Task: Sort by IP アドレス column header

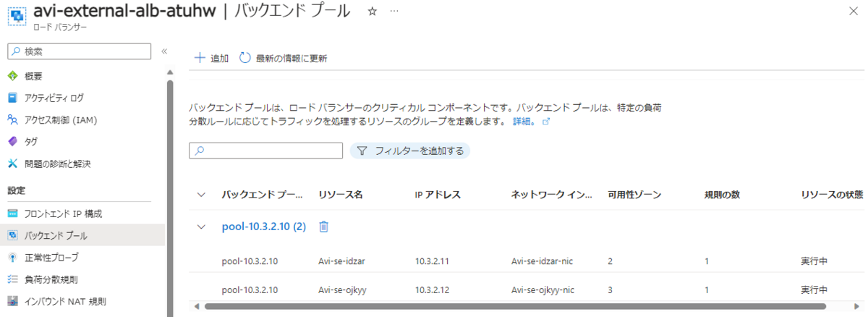Action: coord(438,195)
